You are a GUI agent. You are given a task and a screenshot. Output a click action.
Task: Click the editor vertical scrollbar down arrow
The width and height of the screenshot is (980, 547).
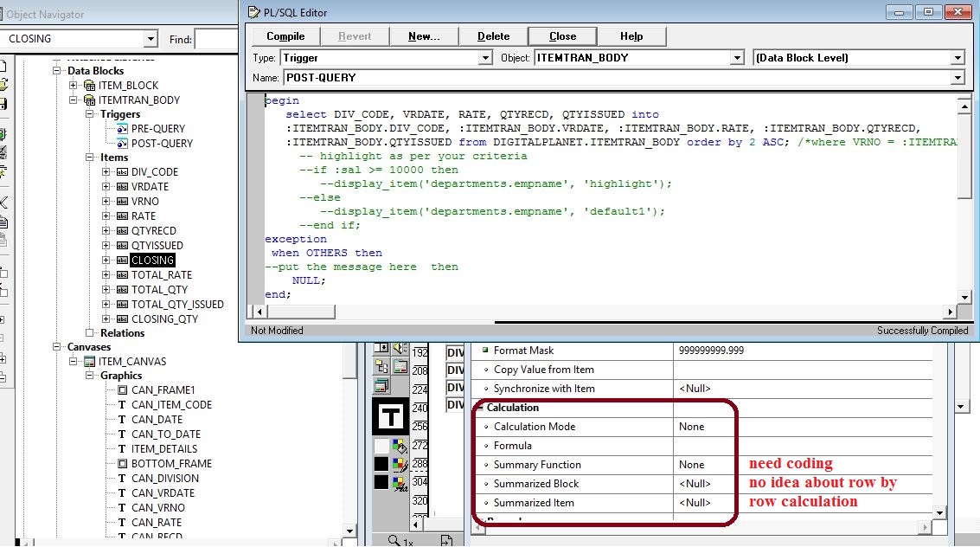coord(964,298)
